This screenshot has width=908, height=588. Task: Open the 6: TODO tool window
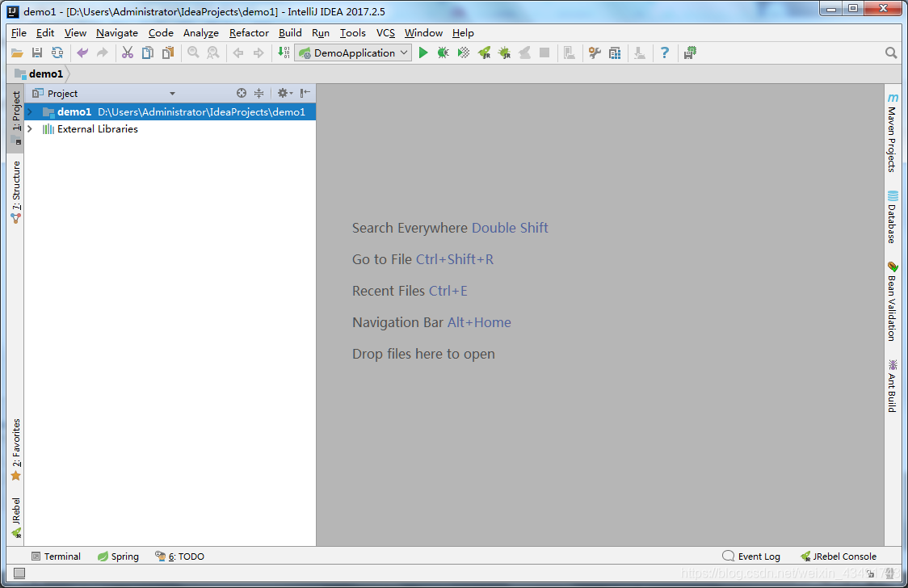(179, 556)
